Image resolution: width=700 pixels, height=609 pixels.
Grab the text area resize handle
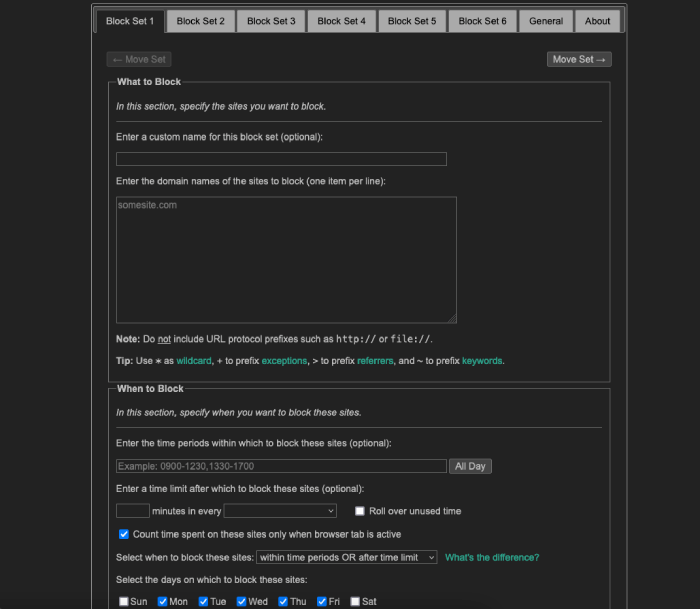[x=452, y=319]
